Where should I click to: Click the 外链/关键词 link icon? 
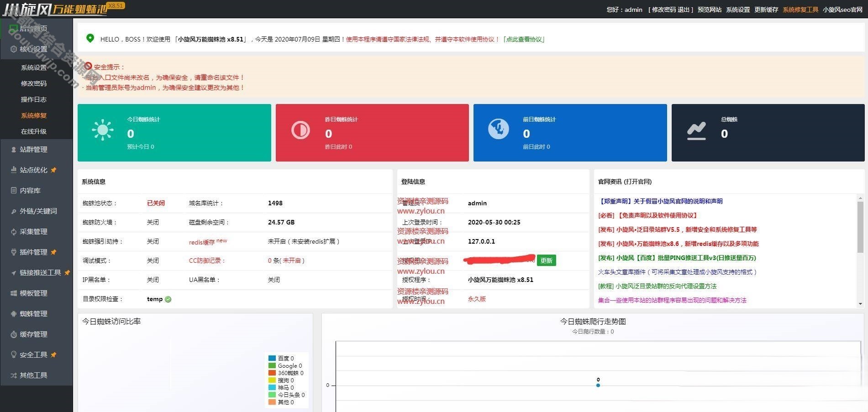(x=14, y=211)
